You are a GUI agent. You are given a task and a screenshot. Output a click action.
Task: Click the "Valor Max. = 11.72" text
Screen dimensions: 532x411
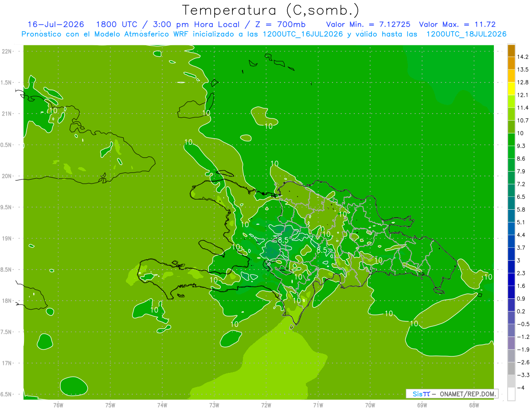457,24
